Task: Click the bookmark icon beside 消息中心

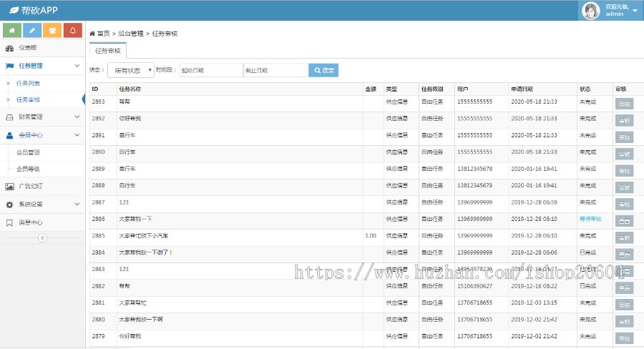Action: (x=9, y=223)
